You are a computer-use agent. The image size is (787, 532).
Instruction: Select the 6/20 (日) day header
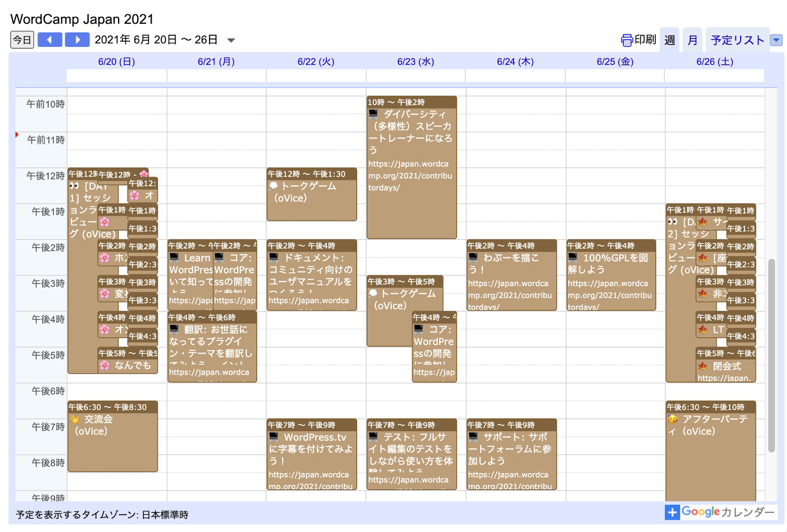(x=117, y=62)
